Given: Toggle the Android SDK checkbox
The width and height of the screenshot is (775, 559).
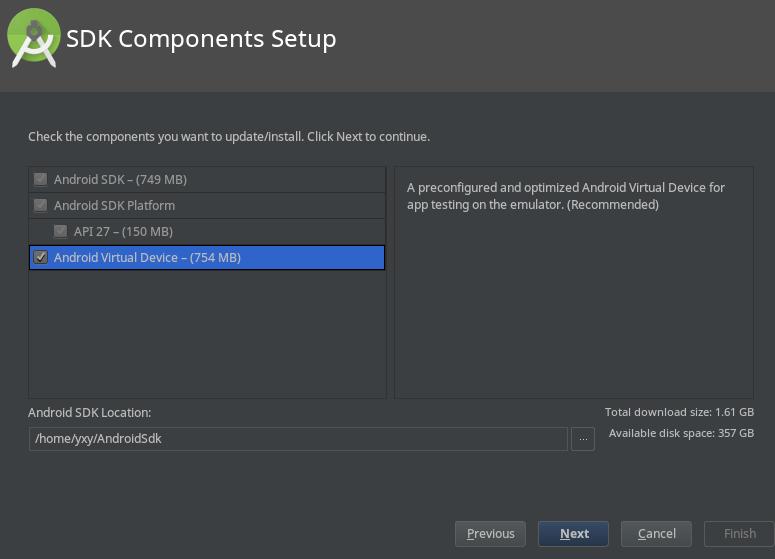Looking at the screenshot, I should point(41,179).
